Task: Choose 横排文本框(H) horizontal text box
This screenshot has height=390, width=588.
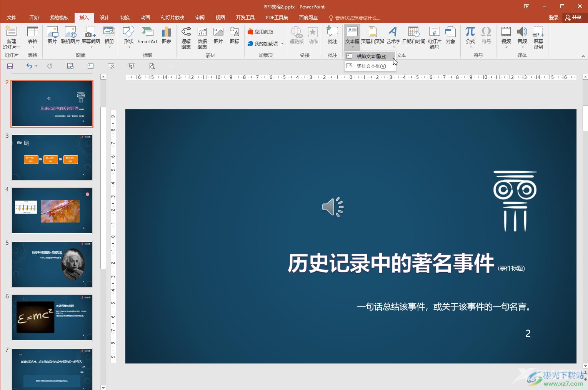Action: [370, 57]
